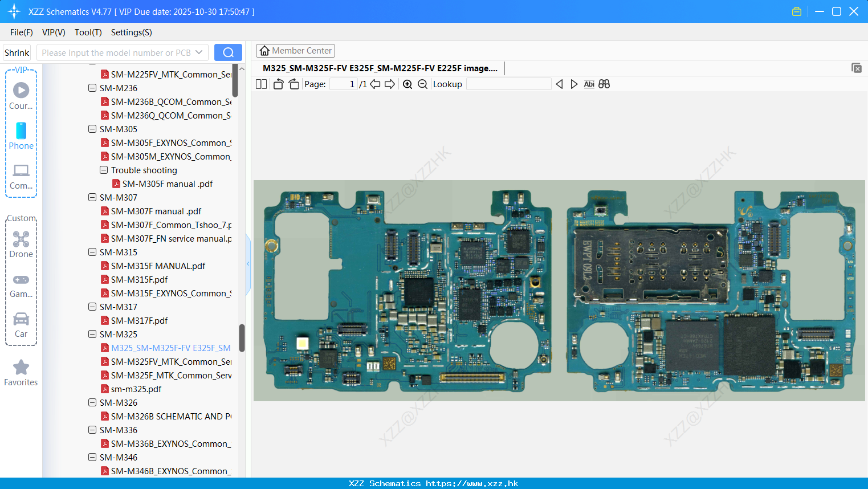The image size is (868, 489).
Task: Open the Game console sidebar category
Action: pos(21,285)
